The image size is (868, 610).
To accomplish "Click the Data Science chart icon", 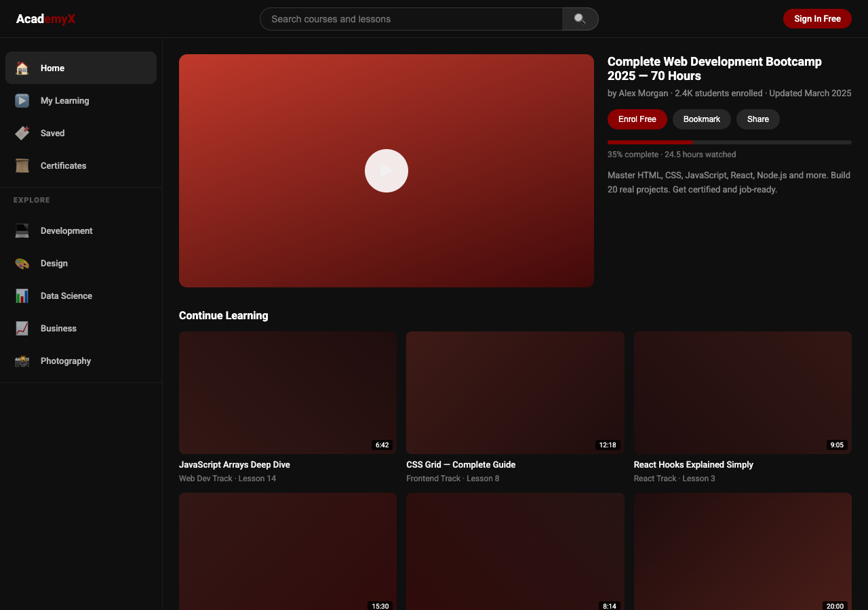I will tap(22, 296).
